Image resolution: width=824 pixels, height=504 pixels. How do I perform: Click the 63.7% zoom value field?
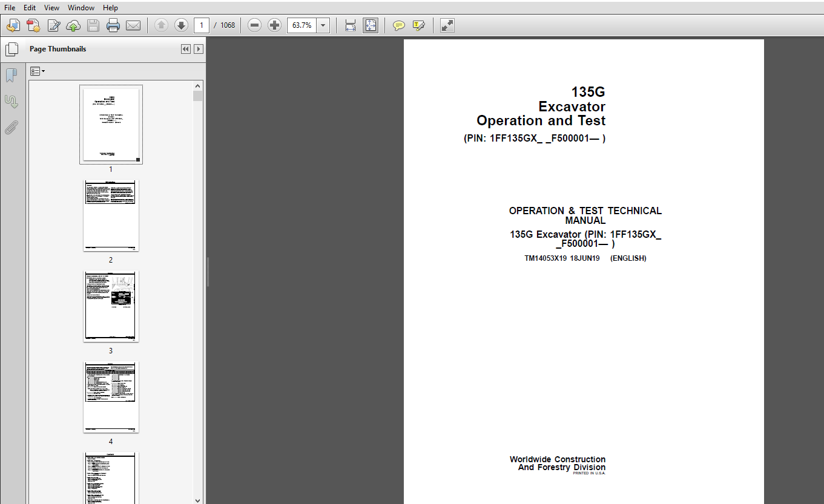tap(302, 25)
